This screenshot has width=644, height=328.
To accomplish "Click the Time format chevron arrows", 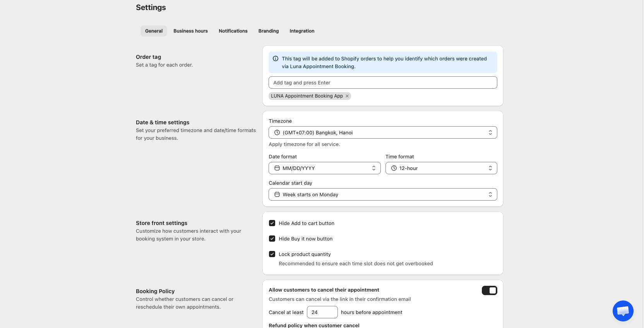I will 490,168.
